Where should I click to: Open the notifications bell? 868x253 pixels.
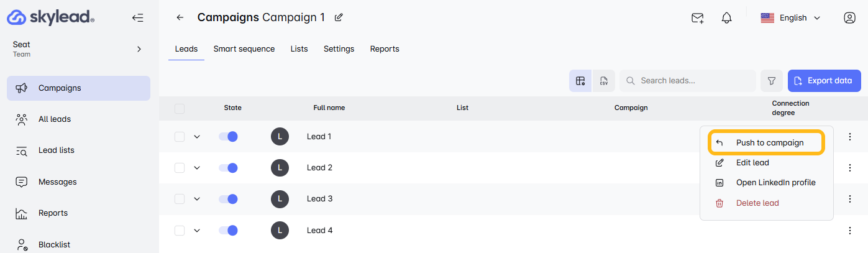coord(726,18)
